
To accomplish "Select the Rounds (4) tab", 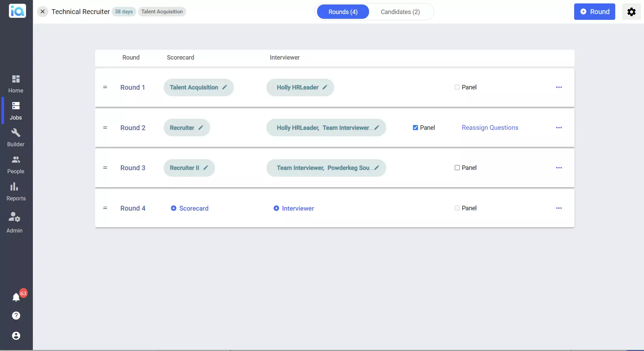I will click(x=343, y=12).
